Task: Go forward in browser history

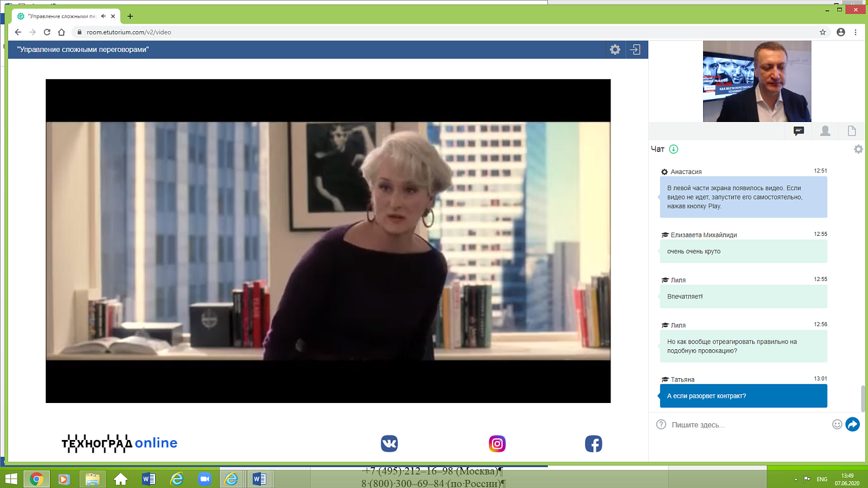Action: [32, 32]
